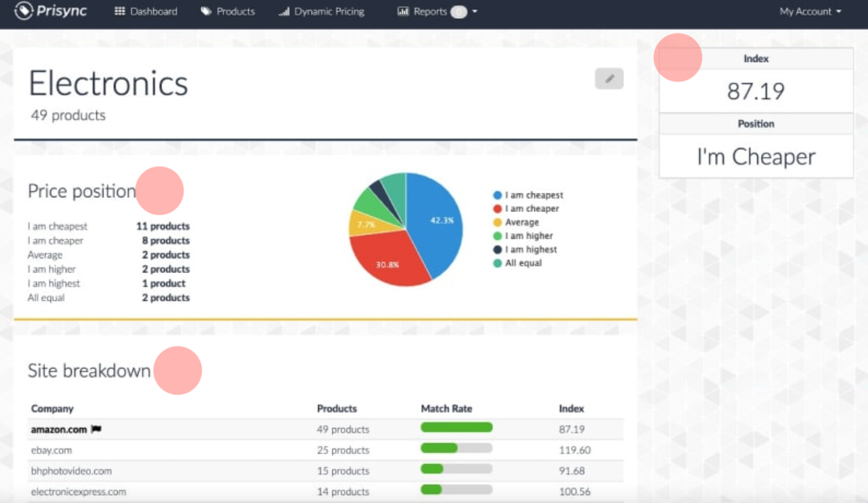
Task: Click the Prisync logo icon
Action: click(24, 12)
